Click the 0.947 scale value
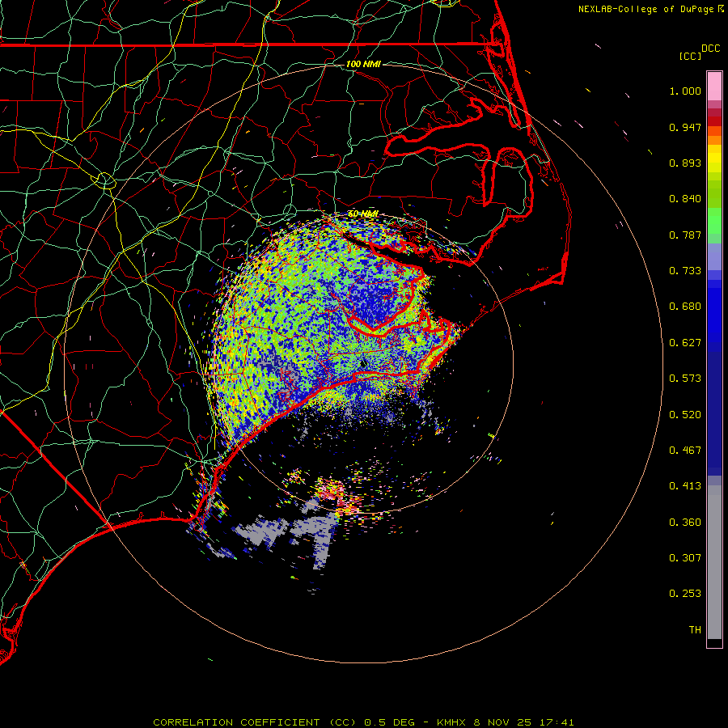The width and height of the screenshot is (728, 728). [x=685, y=127]
